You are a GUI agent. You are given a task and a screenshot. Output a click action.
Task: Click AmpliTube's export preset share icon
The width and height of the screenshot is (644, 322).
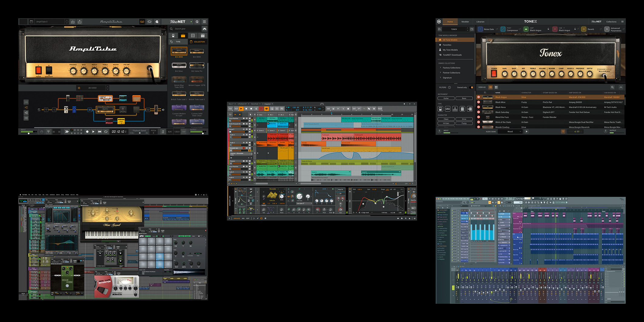pos(80,22)
